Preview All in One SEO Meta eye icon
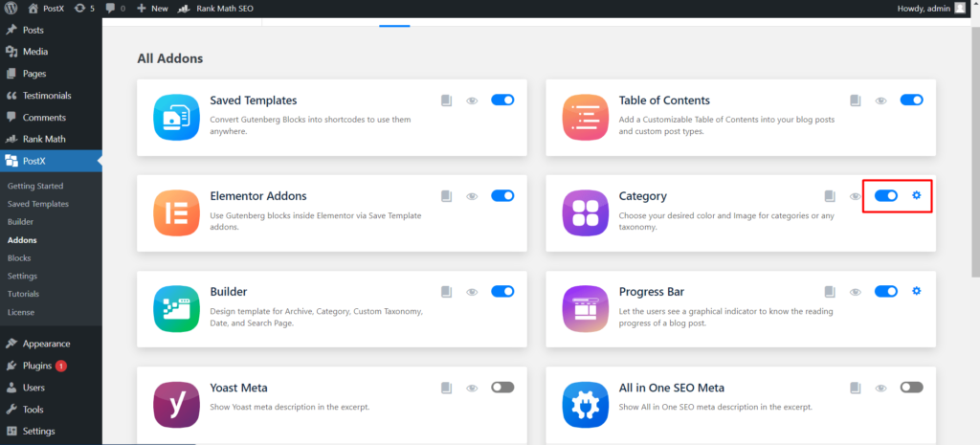The width and height of the screenshot is (980, 445). click(x=880, y=389)
